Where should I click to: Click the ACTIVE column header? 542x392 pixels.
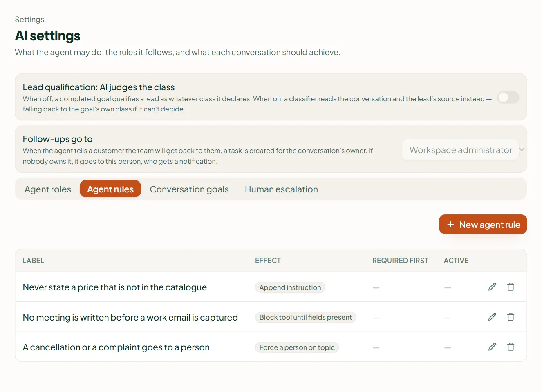(x=456, y=261)
